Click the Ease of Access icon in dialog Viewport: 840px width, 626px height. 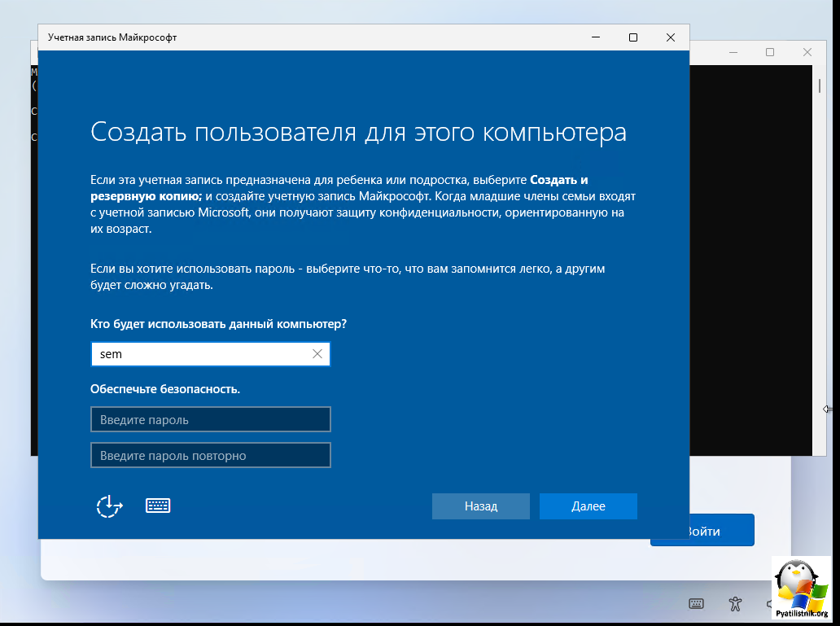(x=109, y=506)
